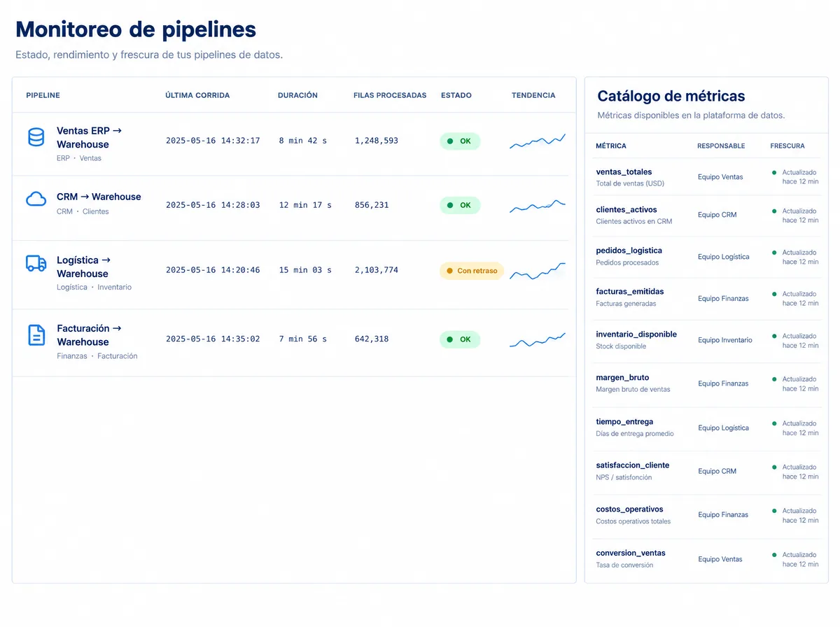
Task: Click the OK status badge for Ventas ERP
Action: point(460,141)
